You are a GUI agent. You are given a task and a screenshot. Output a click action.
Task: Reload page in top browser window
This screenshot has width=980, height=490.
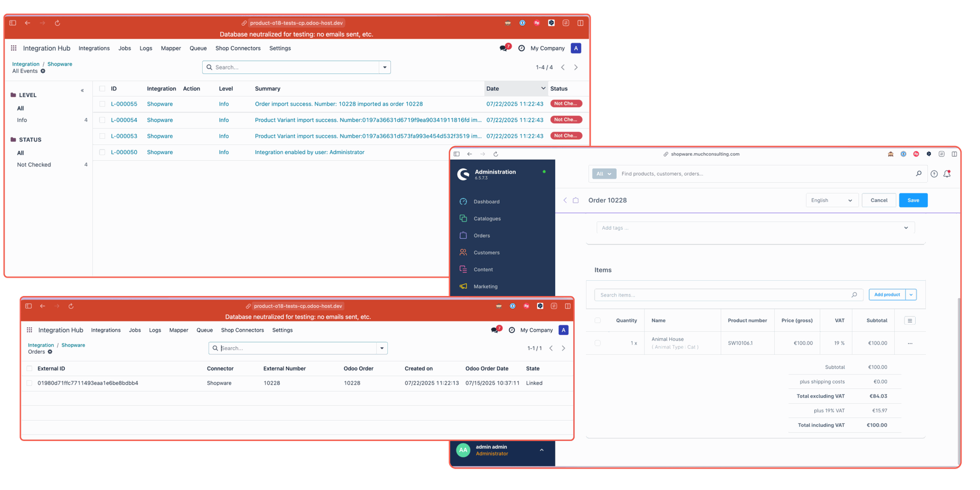point(57,23)
